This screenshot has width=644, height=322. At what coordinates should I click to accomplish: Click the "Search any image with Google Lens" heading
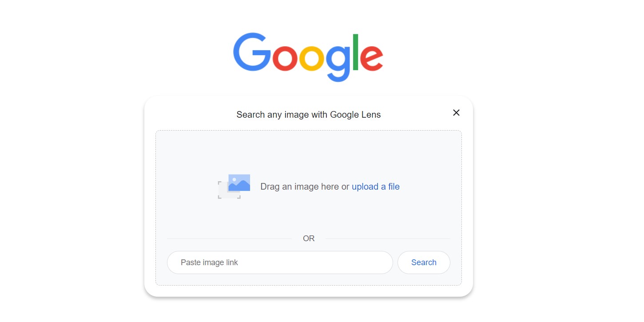click(x=308, y=115)
